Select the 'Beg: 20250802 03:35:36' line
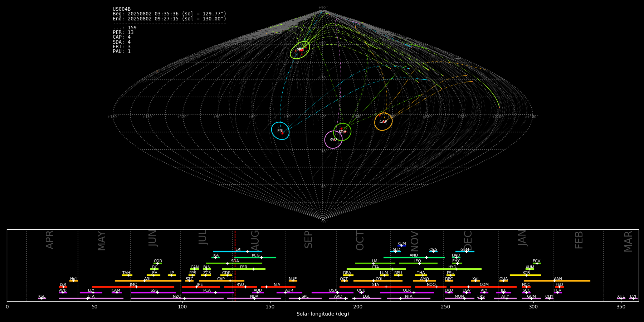 pyautogui.click(x=170, y=14)
